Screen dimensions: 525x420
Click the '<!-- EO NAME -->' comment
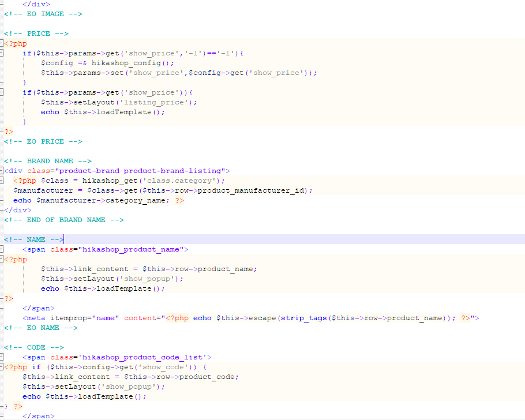click(x=41, y=328)
